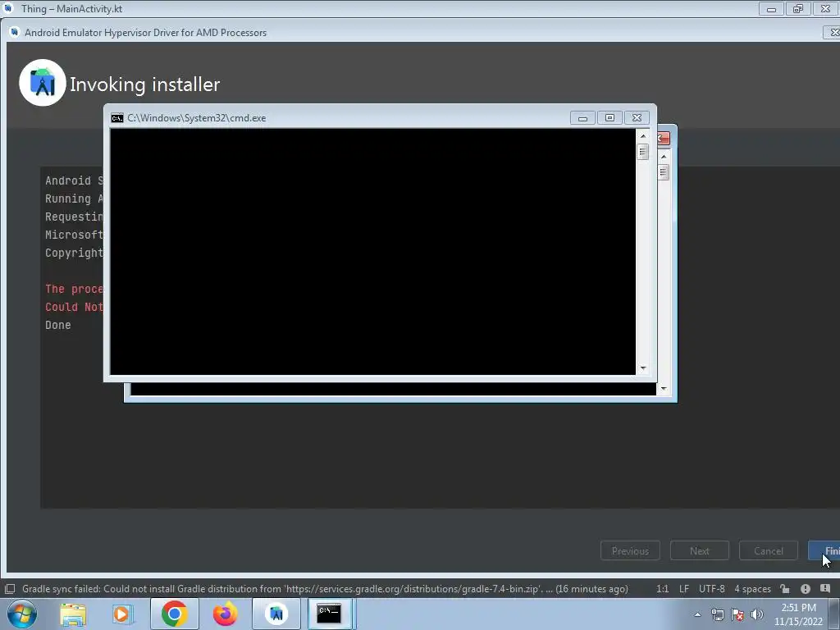Open Google Chrome from the taskbar
The width and height of the screenshot is (840, 630).
pos(174,614)
